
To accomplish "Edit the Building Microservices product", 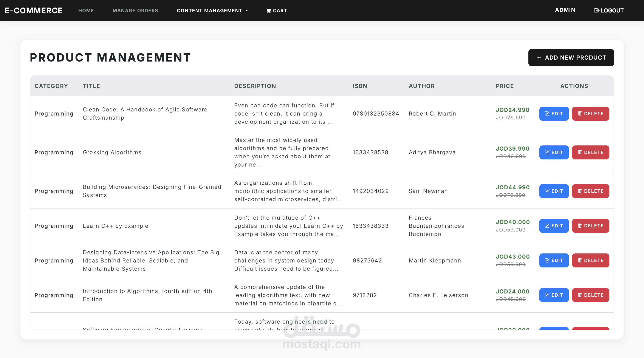I will point(554,191).
